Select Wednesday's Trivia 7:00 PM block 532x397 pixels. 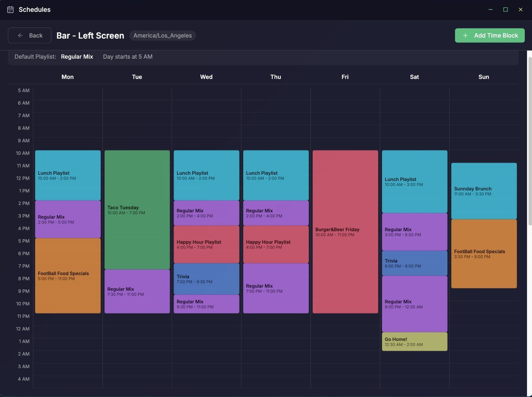[x=206, y=279]
